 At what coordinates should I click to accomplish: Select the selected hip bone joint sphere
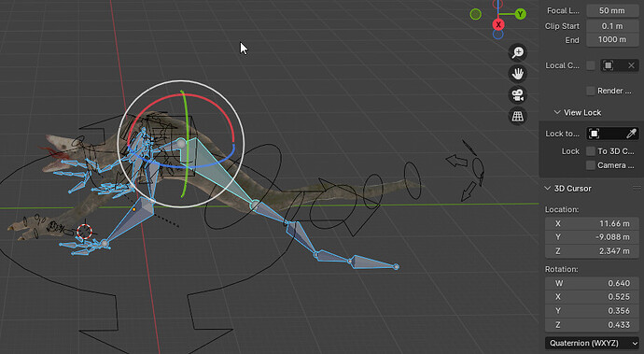pyautogui.click(x=181, y=144)
